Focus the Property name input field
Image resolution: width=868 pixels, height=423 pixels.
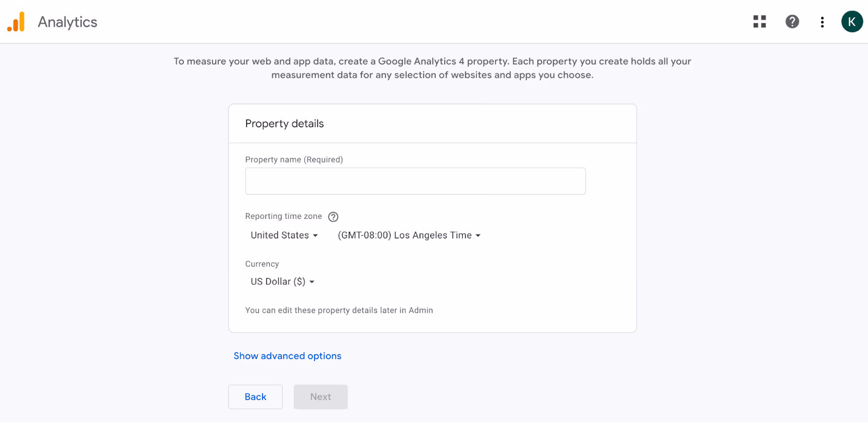(416, 181)
